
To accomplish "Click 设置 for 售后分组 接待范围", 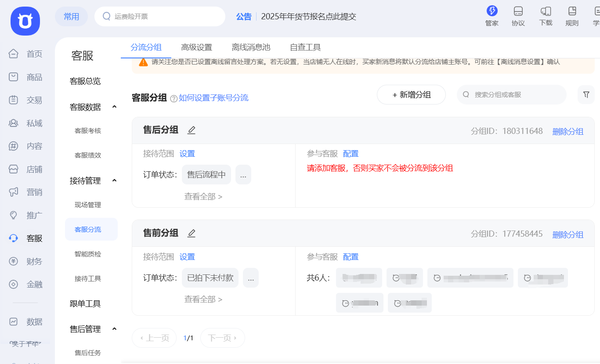I will coord(187,154).
